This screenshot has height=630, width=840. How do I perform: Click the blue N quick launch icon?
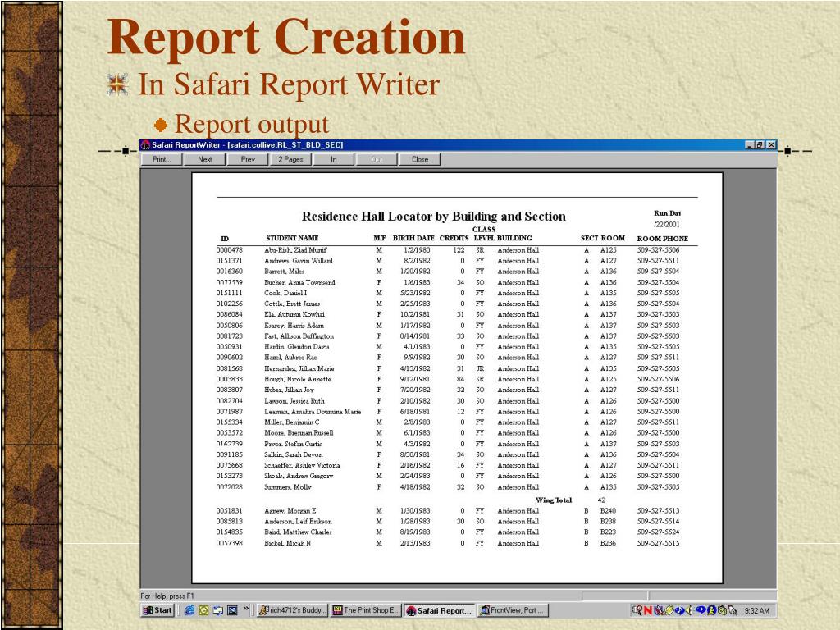(x=232, y=610)
